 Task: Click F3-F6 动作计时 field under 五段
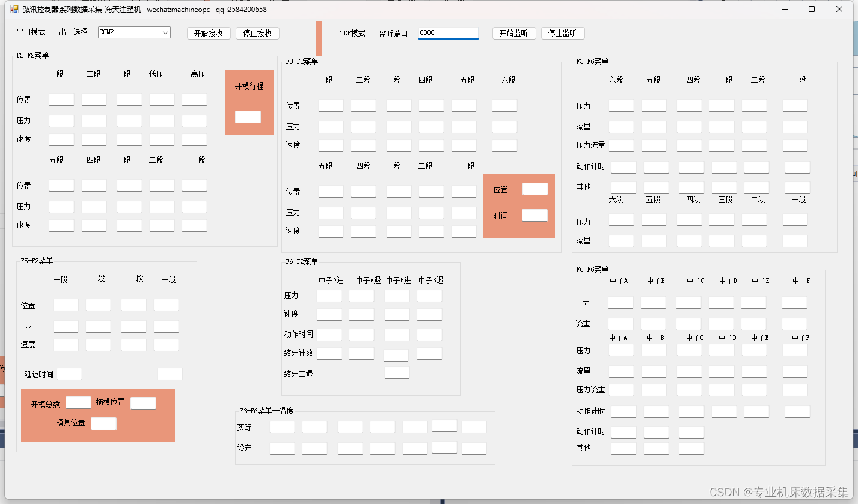point(656,167)
